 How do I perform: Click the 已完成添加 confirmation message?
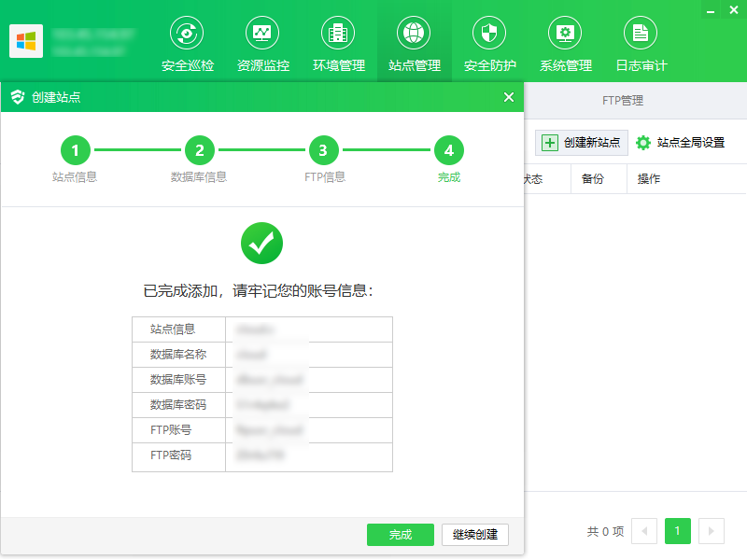(258, 290)
